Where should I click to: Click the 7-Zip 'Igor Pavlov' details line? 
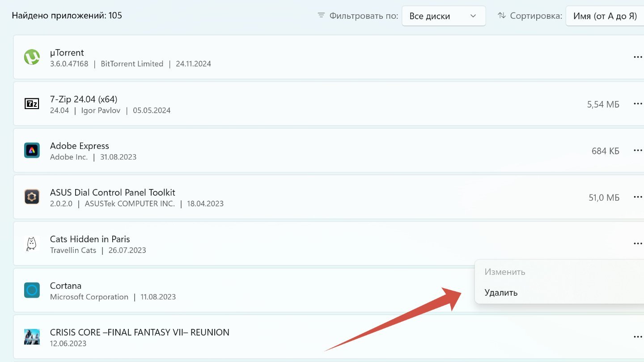click(x=110, y=110)
